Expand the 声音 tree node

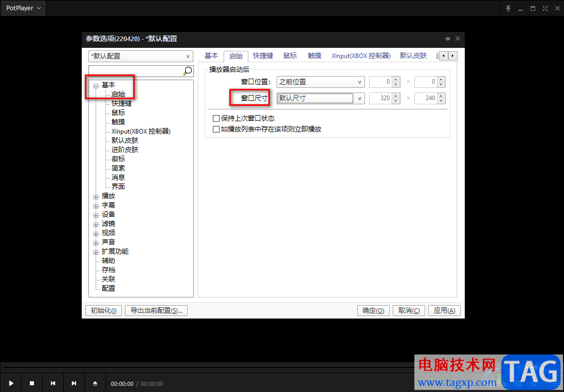(x=96, y=243)
